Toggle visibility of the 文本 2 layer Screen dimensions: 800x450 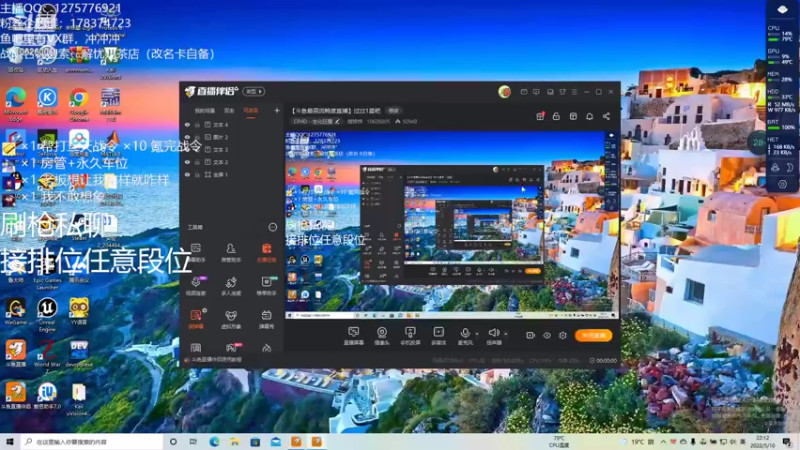coord(187,162)
